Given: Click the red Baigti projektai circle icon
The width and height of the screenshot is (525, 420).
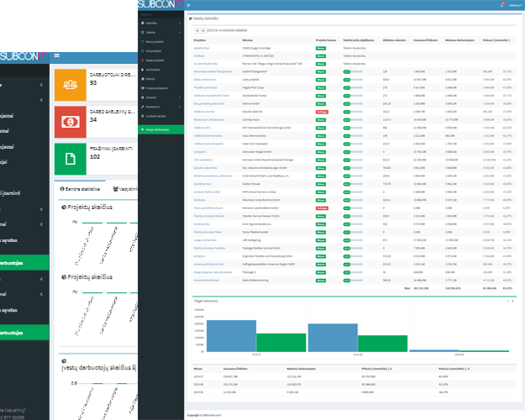Looking at the screenshot, I should 143,60.
